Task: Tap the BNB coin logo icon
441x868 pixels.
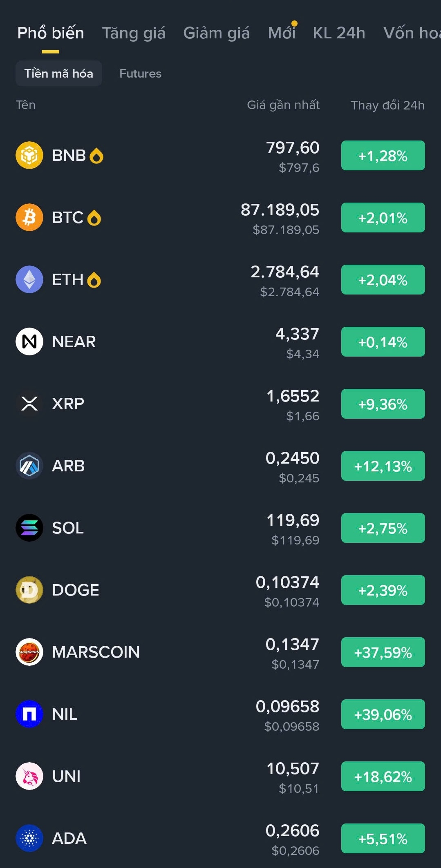Action: (x=29, y=155)
